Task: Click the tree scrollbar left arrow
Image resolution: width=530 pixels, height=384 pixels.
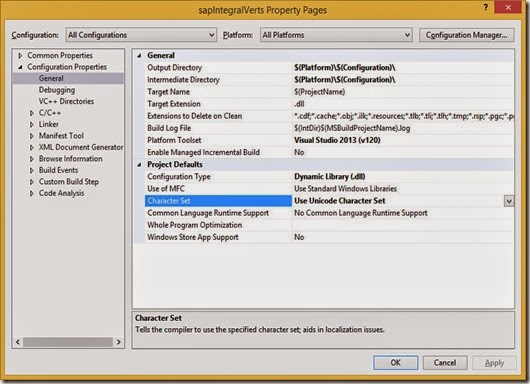Action: pyautogui.click(x=18, y=342)
